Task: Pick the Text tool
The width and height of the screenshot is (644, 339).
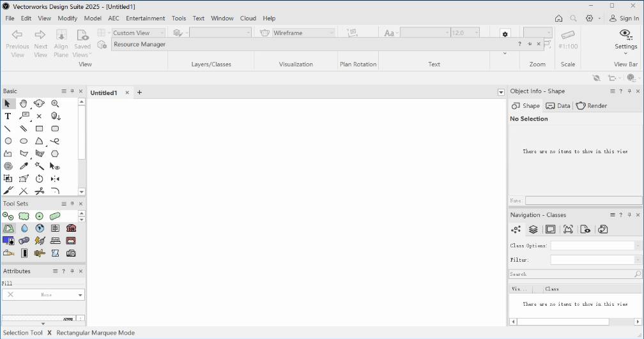Action: point(8,116)
